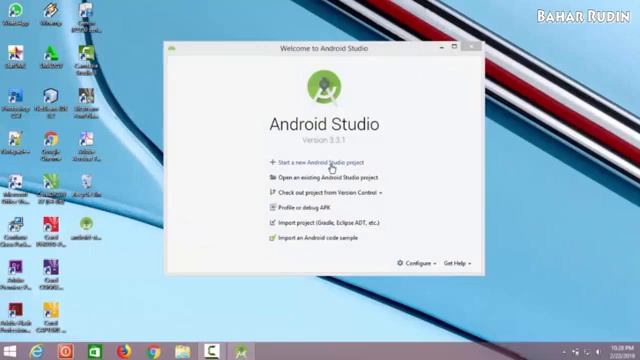Select the green CorelDRAW desktop shortcut
The image size is (640, 360).
click(x=51, y=189)
